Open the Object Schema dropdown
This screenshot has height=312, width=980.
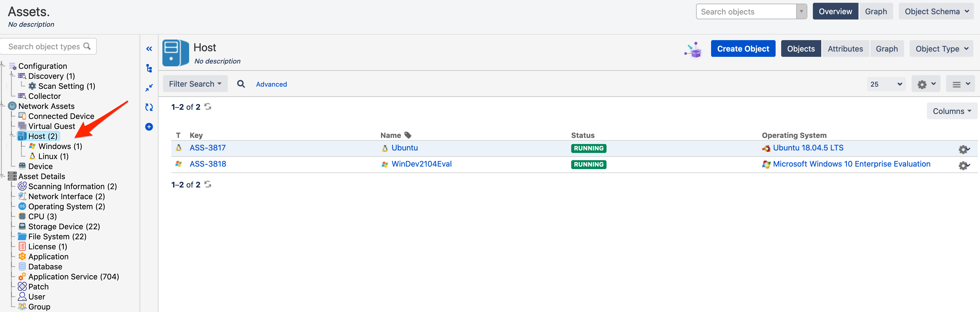pyautogui.click(x=936, y=11)
